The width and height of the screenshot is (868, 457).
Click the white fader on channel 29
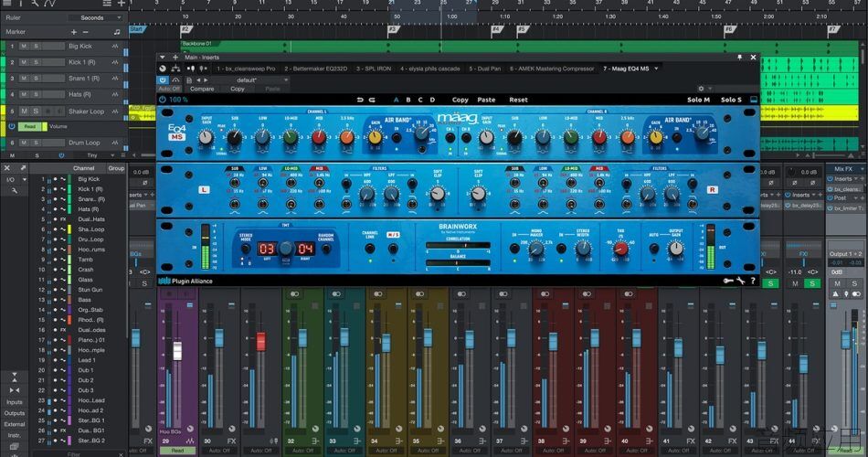point(177,351)
